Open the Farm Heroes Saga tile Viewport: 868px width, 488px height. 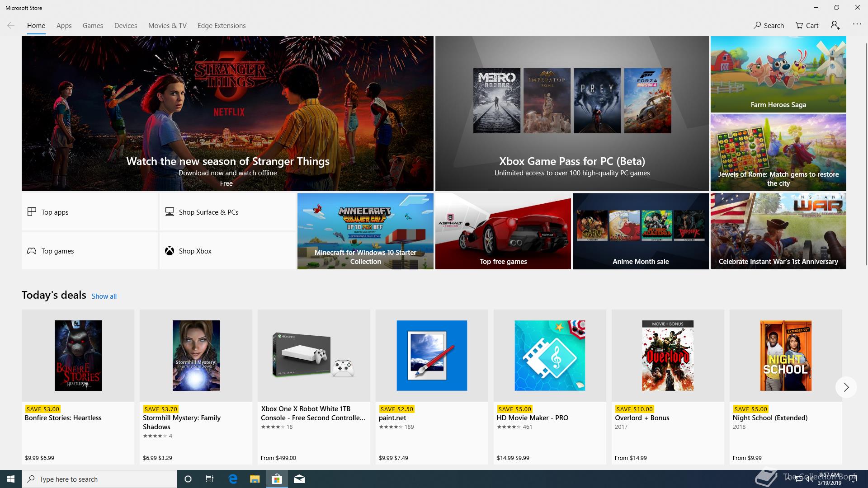tap(778, 75)
